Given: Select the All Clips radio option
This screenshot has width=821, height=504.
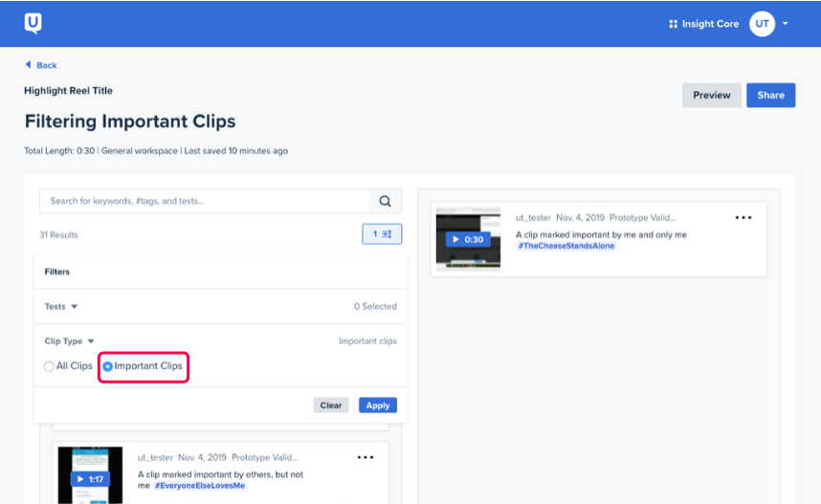Looking at the screenshot, I should (68, 366).
